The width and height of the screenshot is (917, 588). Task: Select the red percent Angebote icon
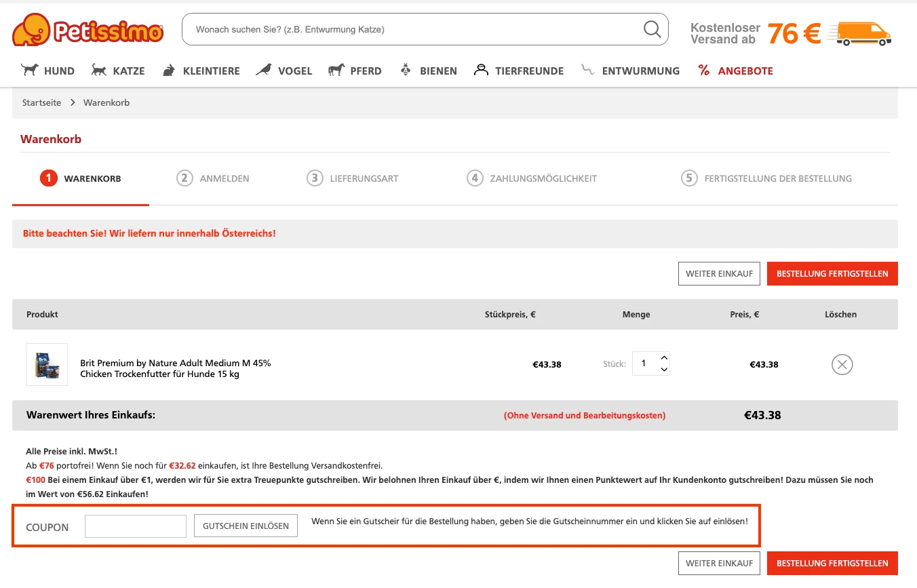(704, 69)
